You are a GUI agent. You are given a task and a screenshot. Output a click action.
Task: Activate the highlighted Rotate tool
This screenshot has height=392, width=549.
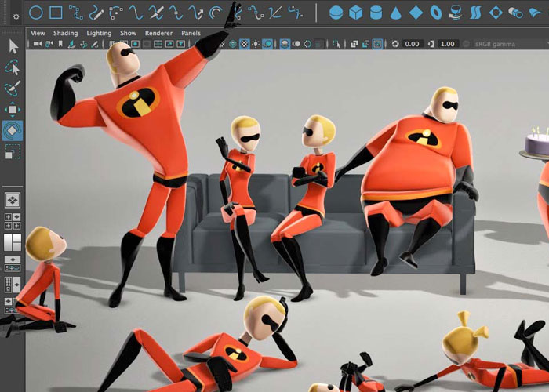point(13,131)
